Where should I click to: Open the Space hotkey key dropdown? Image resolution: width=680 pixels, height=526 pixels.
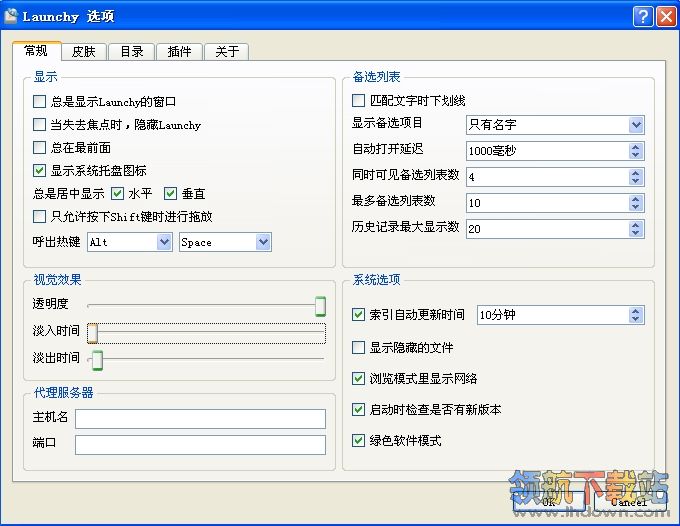click(263, 242)
